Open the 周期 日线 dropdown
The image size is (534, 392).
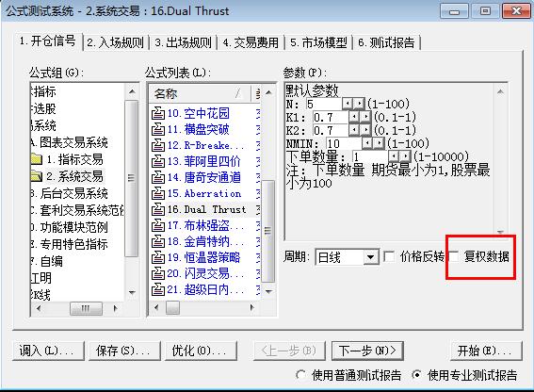(371, 257)
